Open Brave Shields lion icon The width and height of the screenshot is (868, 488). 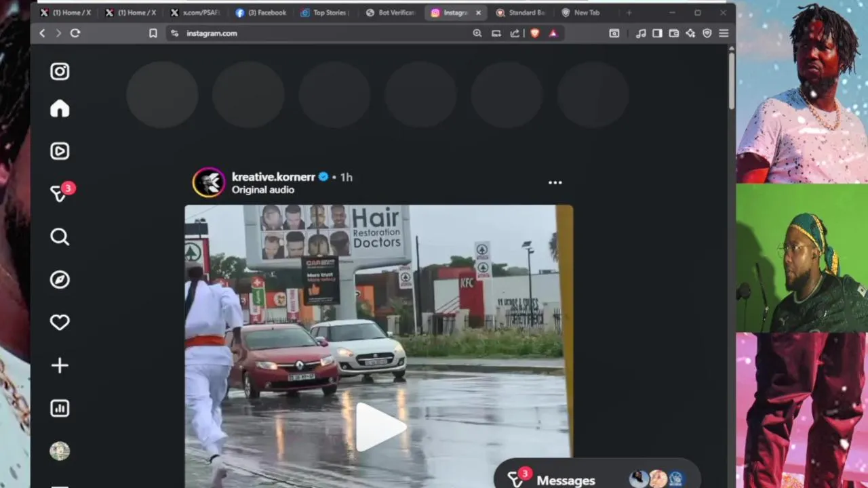[535, 33]
